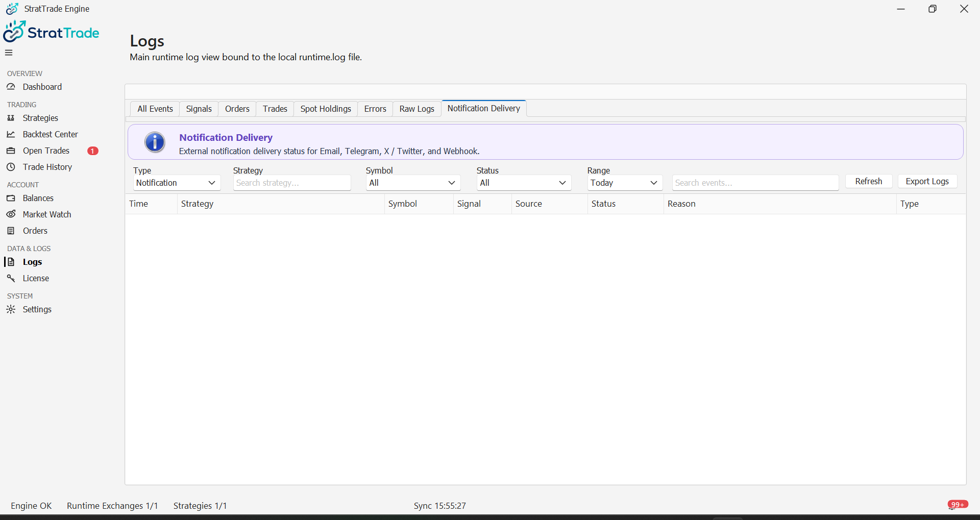Screen dimensions: 980x520
Task: Click the Sync 15:55:27 status text
Action: [x=439, y=506]
